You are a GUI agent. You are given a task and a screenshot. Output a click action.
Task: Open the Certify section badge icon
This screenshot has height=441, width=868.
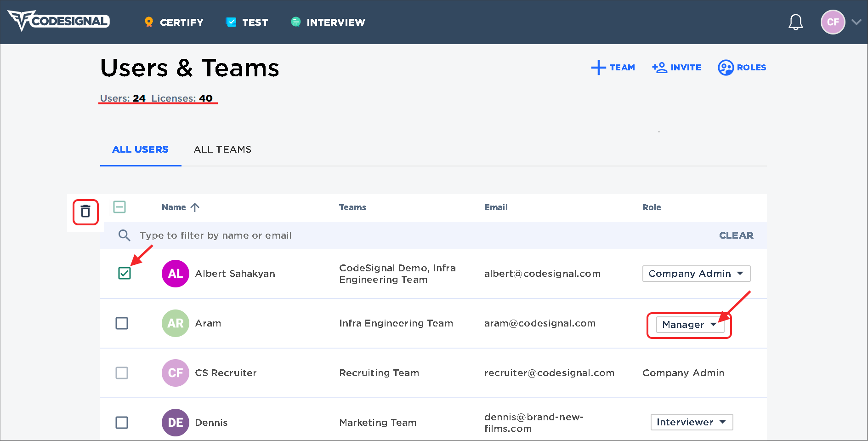(148, 22)
